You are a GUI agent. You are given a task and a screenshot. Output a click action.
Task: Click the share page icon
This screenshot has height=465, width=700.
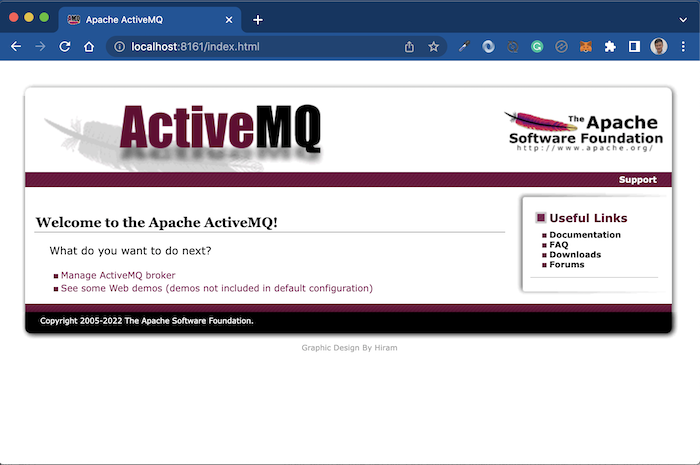[409, 46]
